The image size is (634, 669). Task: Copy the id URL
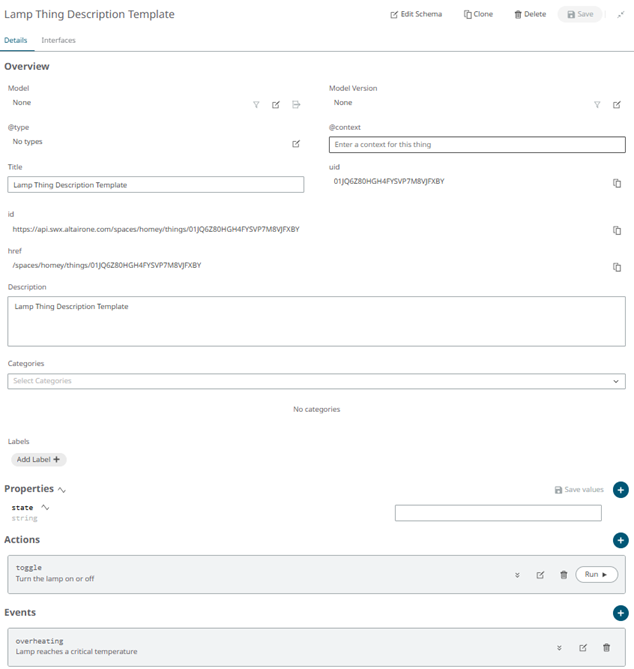pyautogui.click(x=617, y=230)
